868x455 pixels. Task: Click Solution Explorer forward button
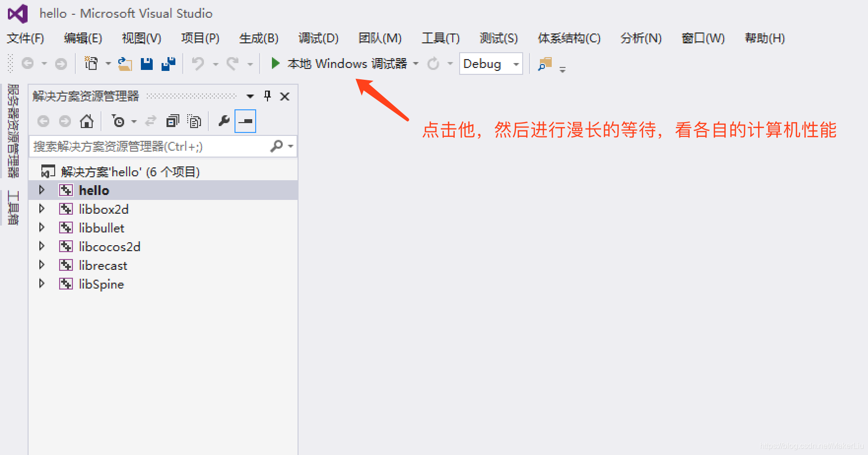(65, 121)
